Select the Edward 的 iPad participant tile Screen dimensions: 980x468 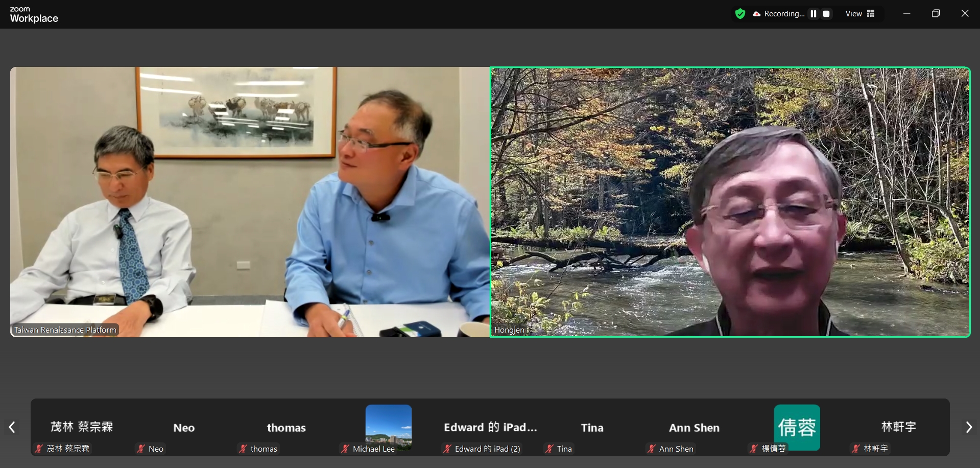click(x=490, y=428)
